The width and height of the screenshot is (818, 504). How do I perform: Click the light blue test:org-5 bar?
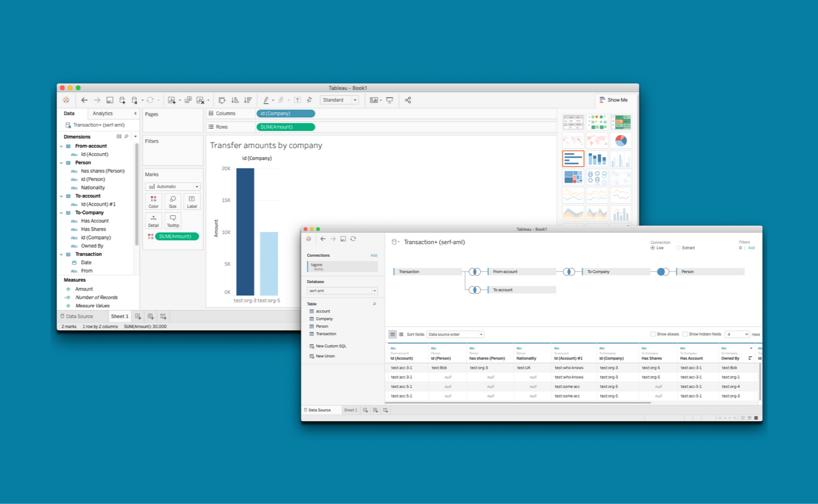269,264
